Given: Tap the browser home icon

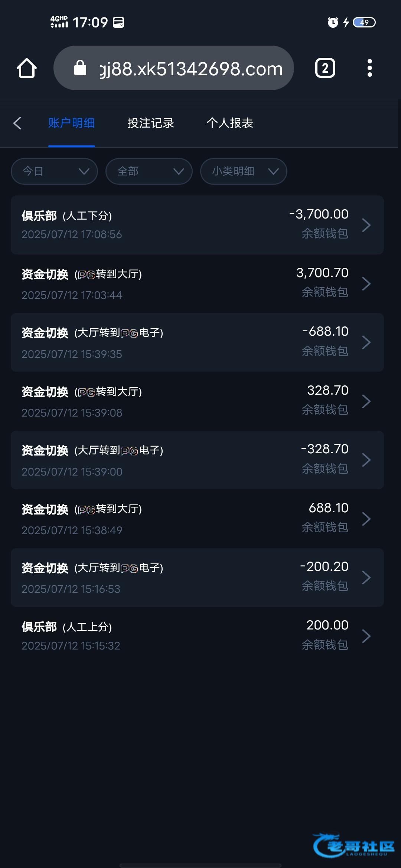Looking at the screenshot, I should coord(27,68).
